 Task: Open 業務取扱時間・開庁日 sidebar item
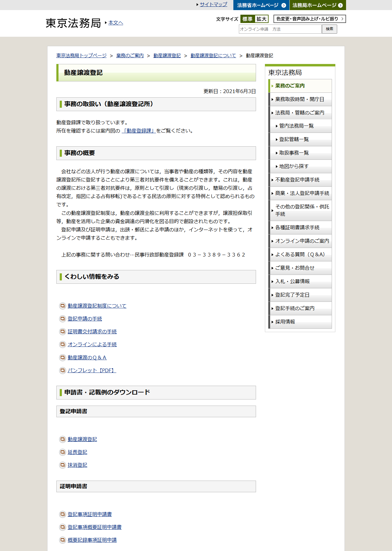tap(300, 99)
